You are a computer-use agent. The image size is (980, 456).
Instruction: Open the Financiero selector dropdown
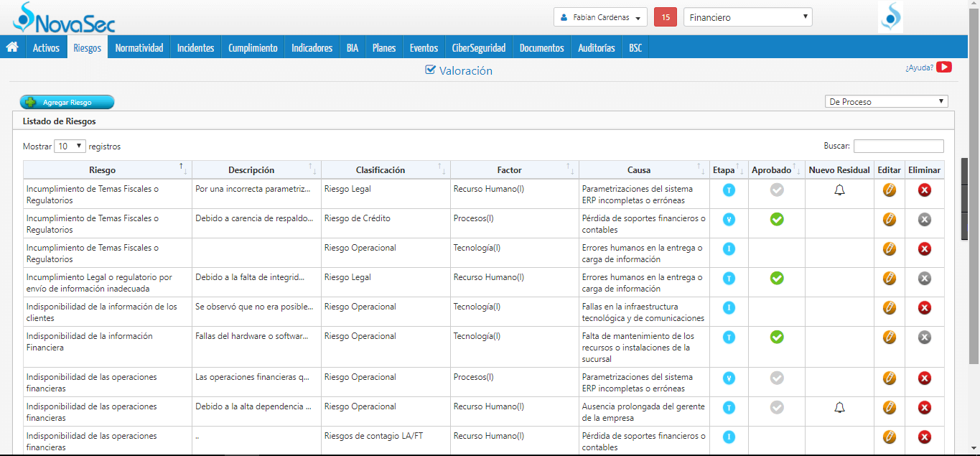[x=748, y=17]
